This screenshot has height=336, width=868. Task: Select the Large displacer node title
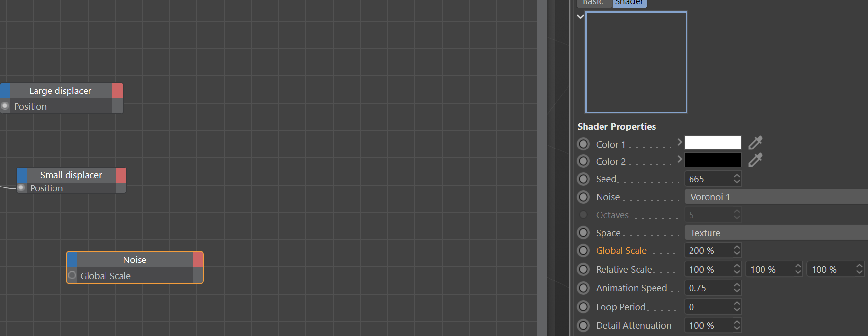coord(60,91)
